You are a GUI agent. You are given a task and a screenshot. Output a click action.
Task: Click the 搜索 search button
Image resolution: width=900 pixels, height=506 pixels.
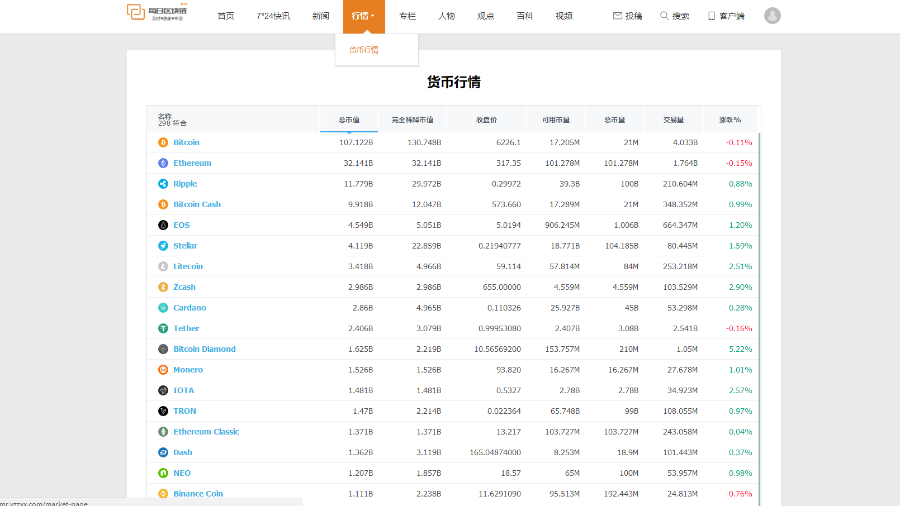(x=675, y=16)
